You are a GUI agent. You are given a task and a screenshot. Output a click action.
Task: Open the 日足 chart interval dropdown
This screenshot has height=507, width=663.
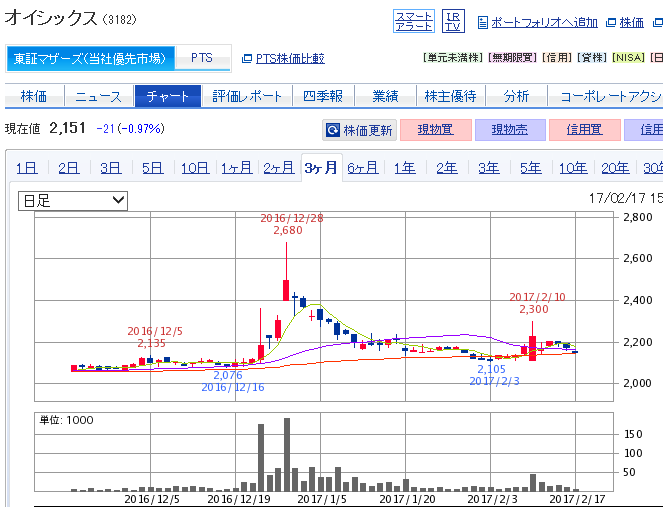pyautogui.click(x=73, y=201)
